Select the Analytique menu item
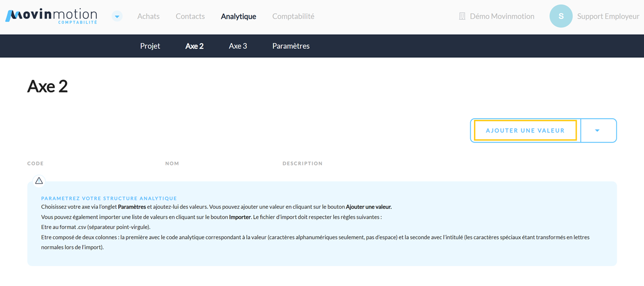The width and height of the screenshot is (644, 286). (238, 16)
